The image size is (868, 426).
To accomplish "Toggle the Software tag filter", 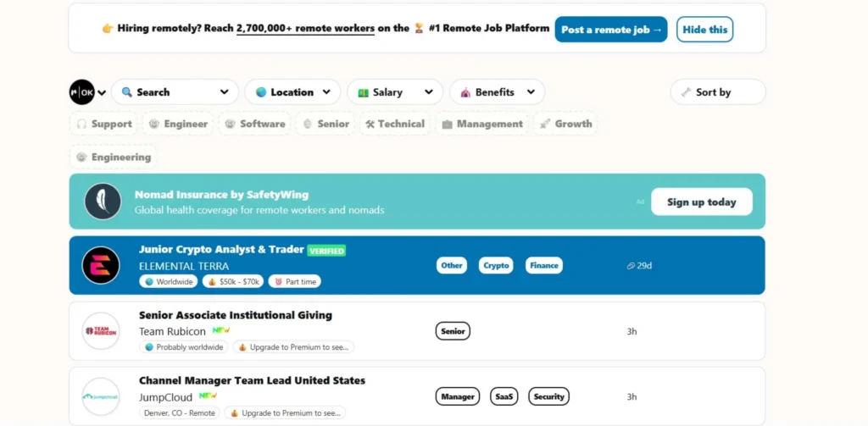I will click(x=254, y=124).
